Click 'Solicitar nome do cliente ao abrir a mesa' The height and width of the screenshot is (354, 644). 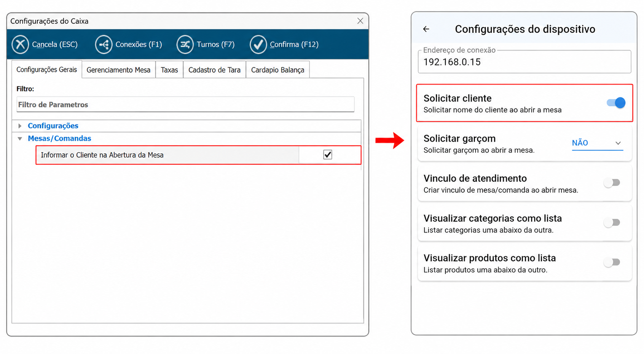pos(493,110)
